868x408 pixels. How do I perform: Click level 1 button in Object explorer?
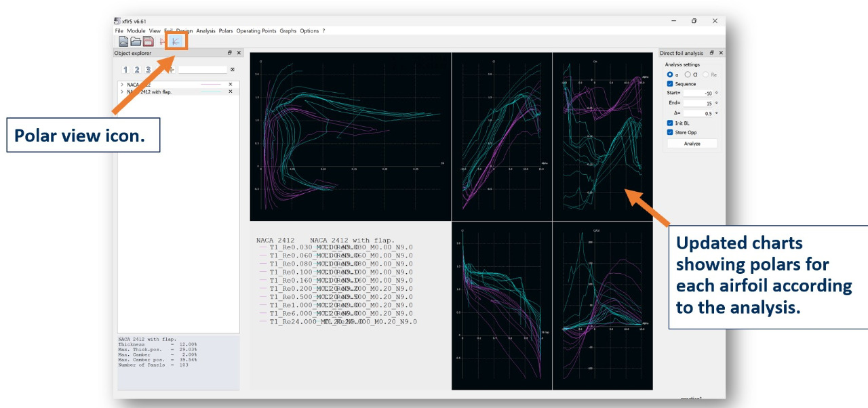click(x=126, y=70)
